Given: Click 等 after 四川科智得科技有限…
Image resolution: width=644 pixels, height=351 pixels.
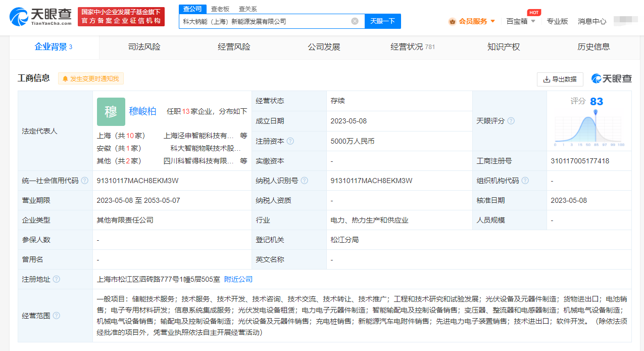Looking at the screenshot, I should tap(243, 161).
